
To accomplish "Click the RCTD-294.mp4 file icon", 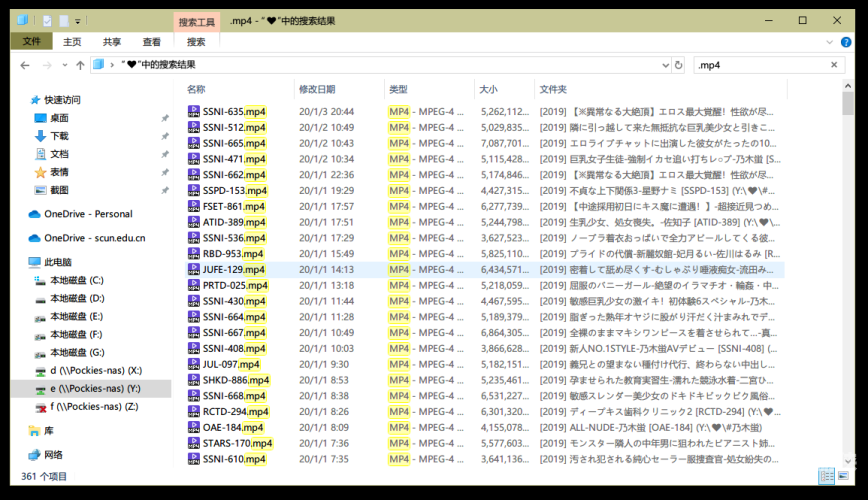I will (194, 411).
